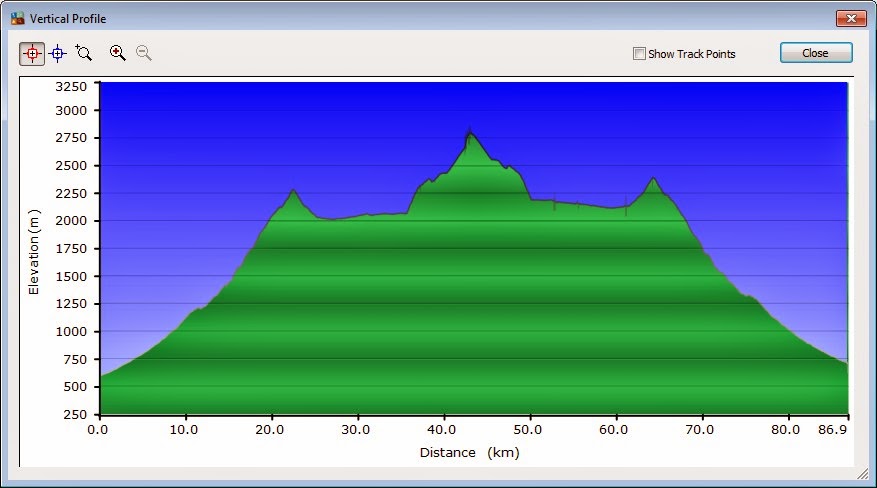Close the window with the red X

pos(850,18)
